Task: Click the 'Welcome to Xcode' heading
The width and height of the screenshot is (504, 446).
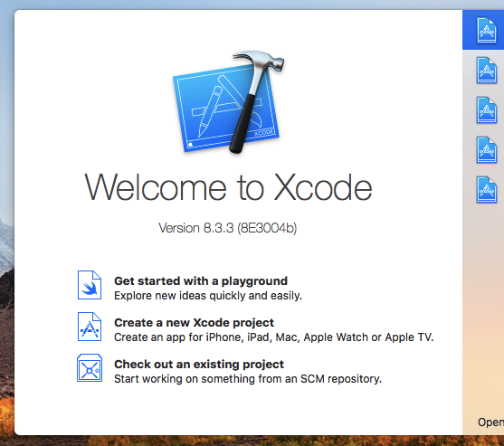Action: 228,187
